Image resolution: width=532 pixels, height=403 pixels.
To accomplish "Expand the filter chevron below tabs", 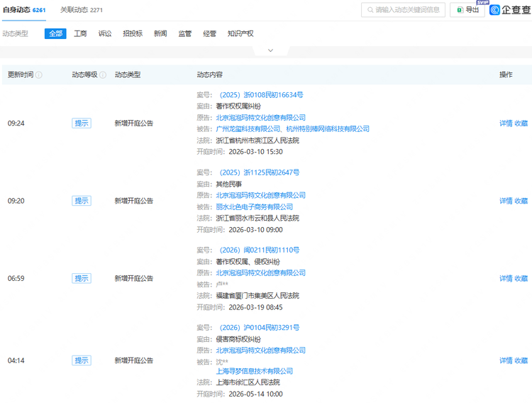I will (x=270, y=50).
